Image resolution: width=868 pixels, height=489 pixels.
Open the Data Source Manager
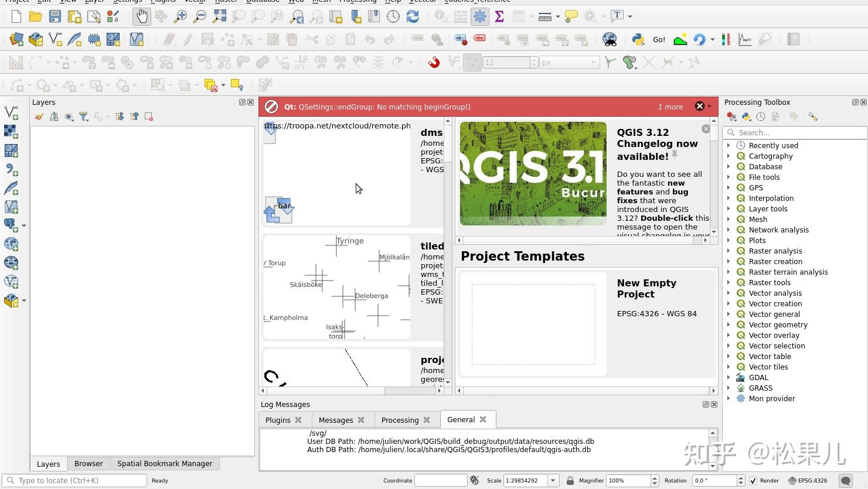16,39
